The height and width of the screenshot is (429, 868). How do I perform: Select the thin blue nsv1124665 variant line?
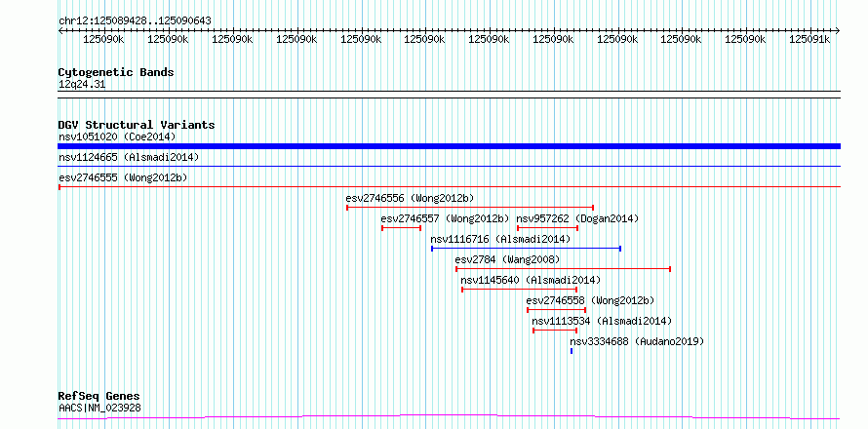coord(449,166)
